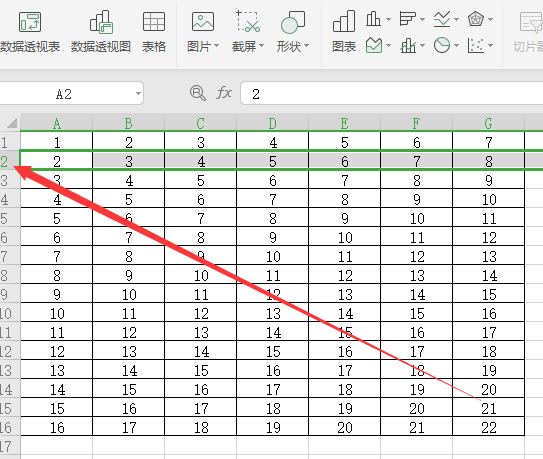Select row 2 header

tap(5, 161)
